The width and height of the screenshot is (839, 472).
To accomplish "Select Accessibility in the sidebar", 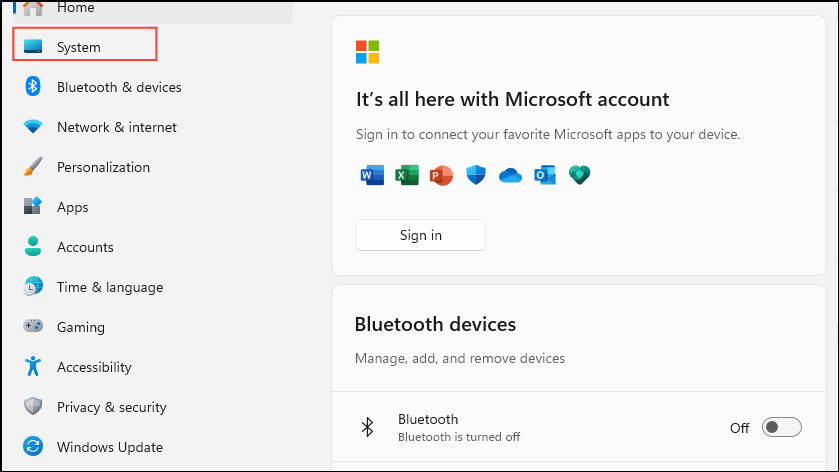I will click(x=153, y=367).
